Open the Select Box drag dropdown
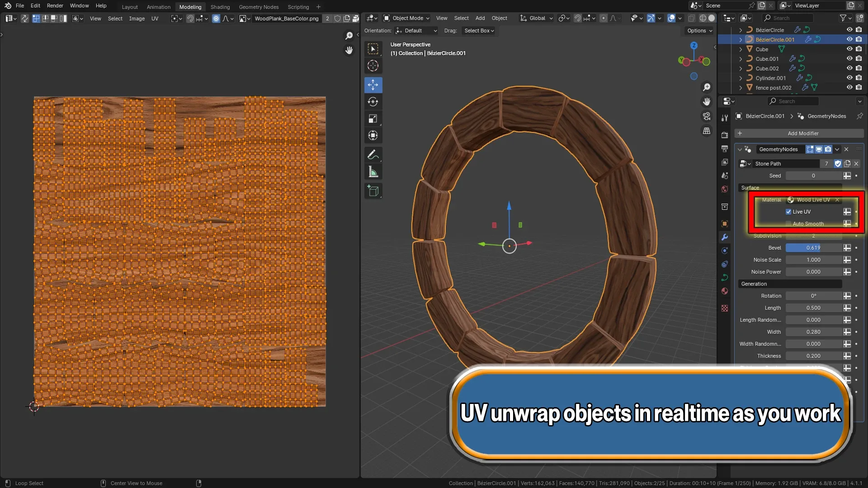The width and height of the screenshot is (868, 488). [479, 30]
